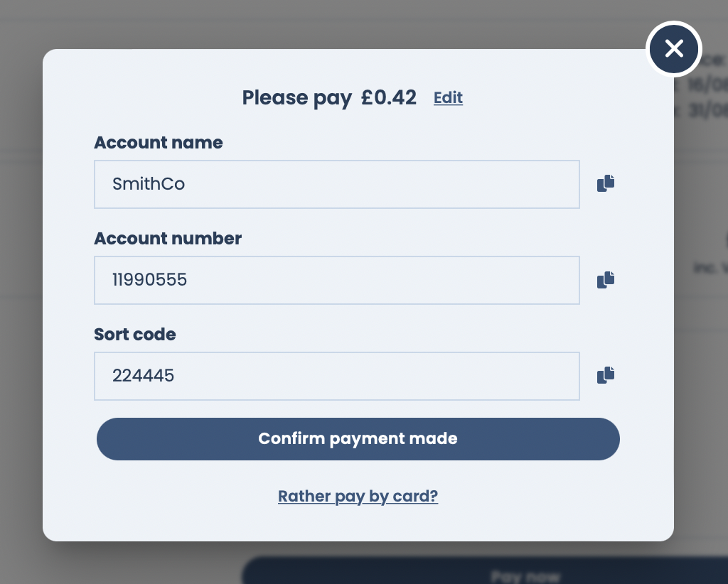The width and height of the screenshot is (728, 584).
Task: Copy the account number to clipboard
Action: click(x=606, y=280)
